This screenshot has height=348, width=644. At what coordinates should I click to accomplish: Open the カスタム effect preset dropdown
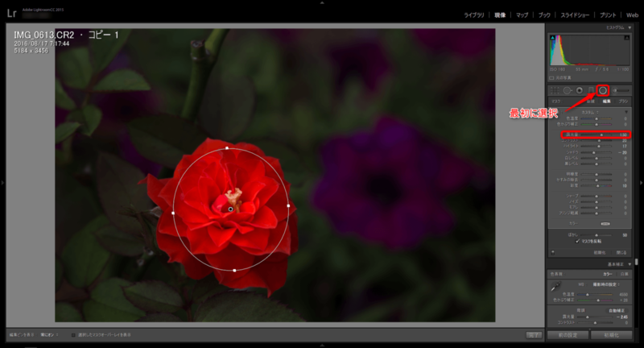[x=590, y=112]
